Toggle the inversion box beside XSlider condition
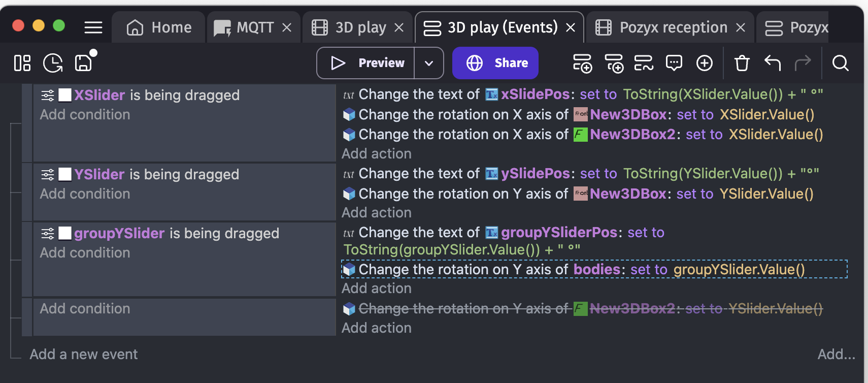This screenshot has height=383, width=868. tap(65, 95)
